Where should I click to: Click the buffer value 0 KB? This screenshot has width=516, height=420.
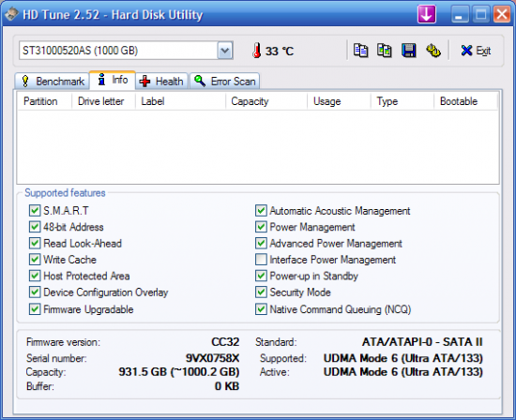(x=227, y=386)
